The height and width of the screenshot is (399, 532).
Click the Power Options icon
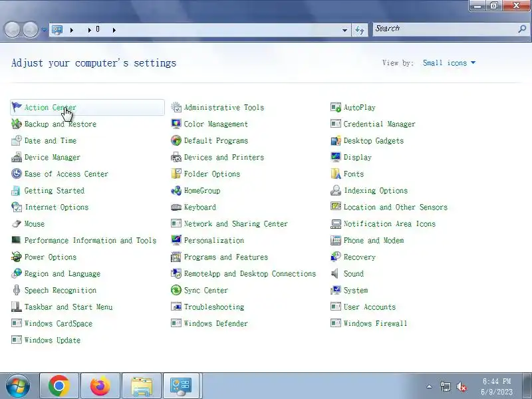click(x=16, y=257)
